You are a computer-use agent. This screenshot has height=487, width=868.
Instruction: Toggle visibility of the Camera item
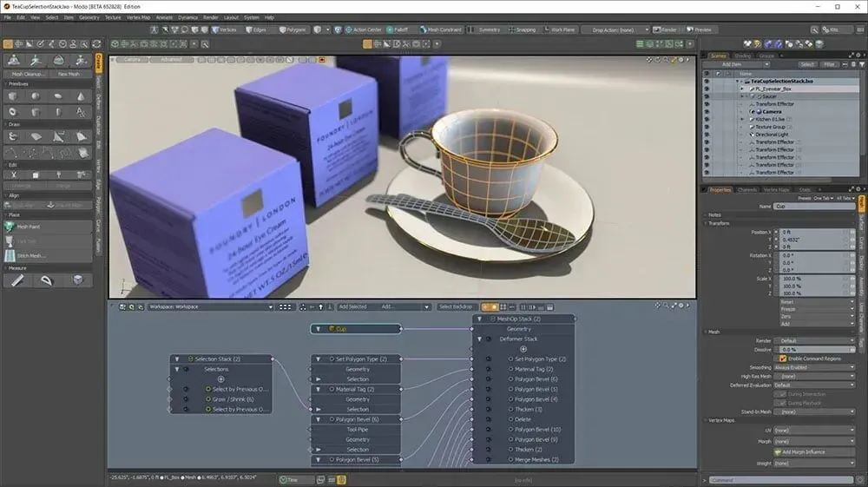pos(706,111)
